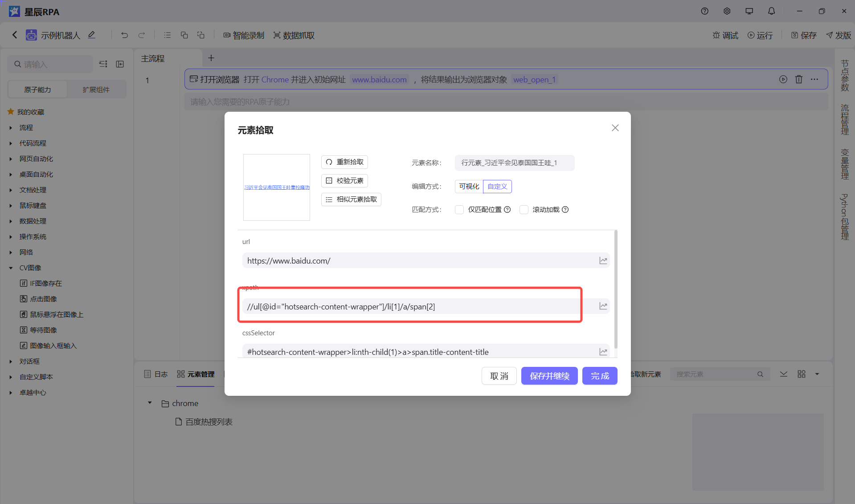Click the chart icon beside the xpath field
This screenshot has width=855, height=504.
tap(603, 306)
